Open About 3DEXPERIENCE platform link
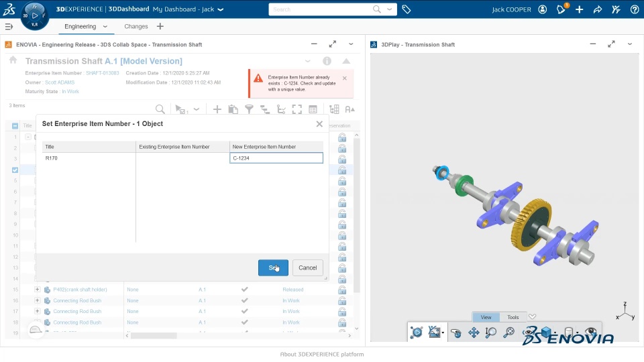 (x=322, y=354)
